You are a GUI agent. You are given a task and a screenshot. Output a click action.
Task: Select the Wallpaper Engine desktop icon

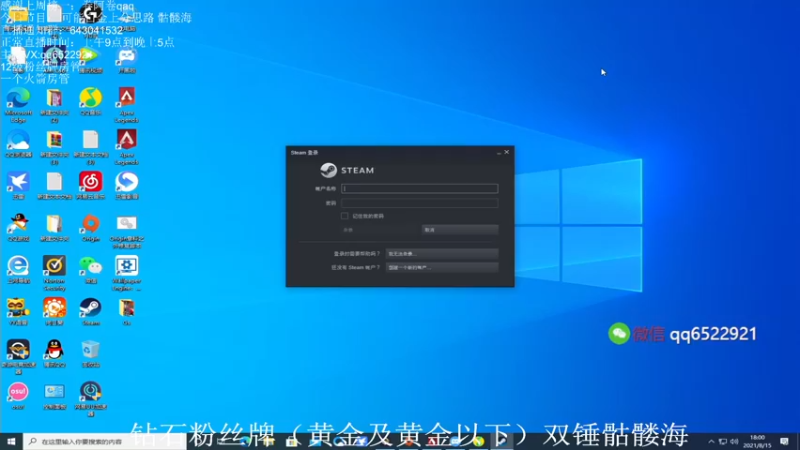127,273
